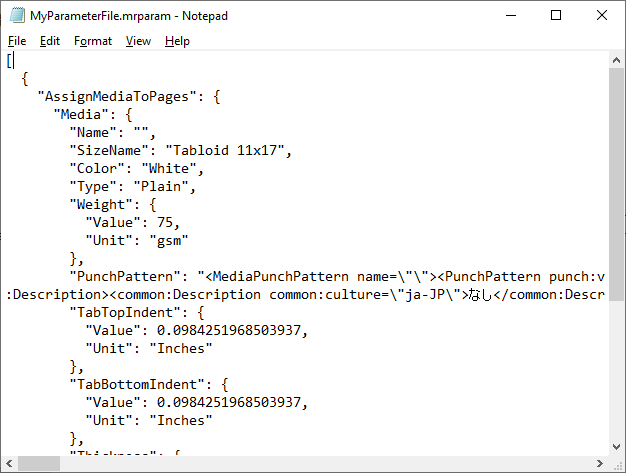Click the horizontal scrollbar left arrow

pyautogui.click(x=9, y=464)
